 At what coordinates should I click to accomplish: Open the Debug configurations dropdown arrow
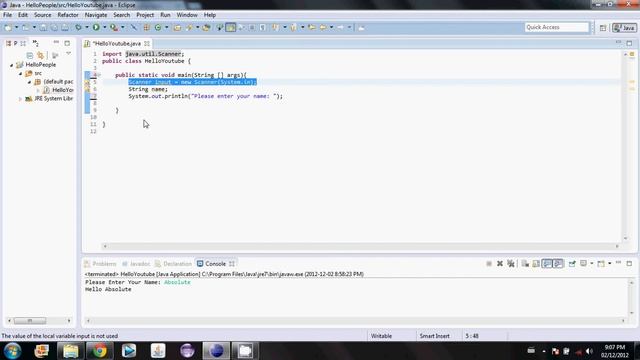[x=87, y=27]
